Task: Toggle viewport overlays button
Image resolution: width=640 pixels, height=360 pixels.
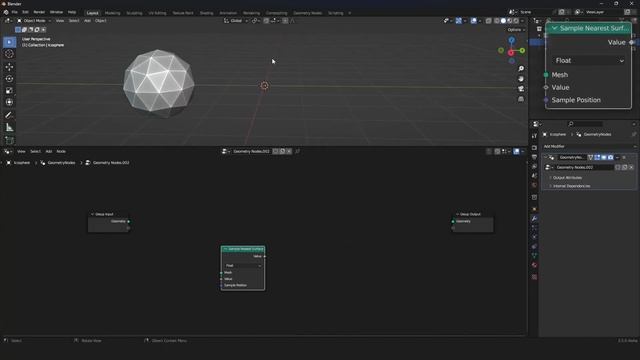Action: coord(473,21)
